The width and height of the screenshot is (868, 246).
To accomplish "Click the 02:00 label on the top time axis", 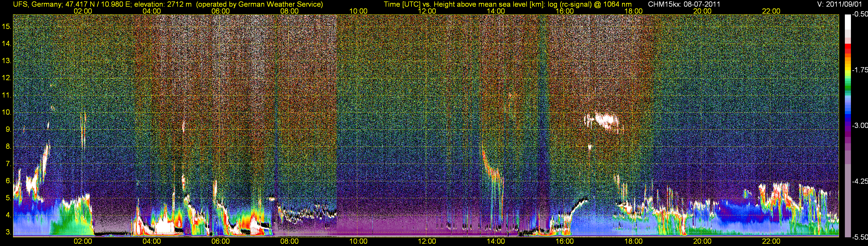I will (x=83, y=11).
